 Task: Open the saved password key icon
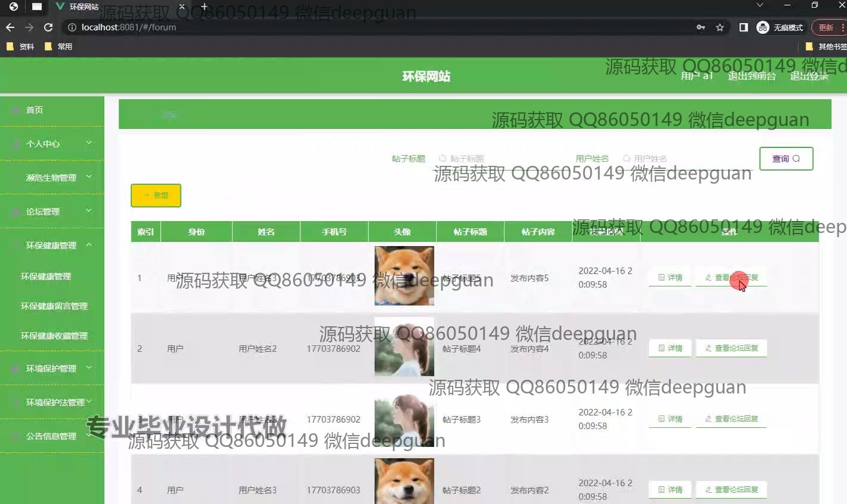point(701,27)
